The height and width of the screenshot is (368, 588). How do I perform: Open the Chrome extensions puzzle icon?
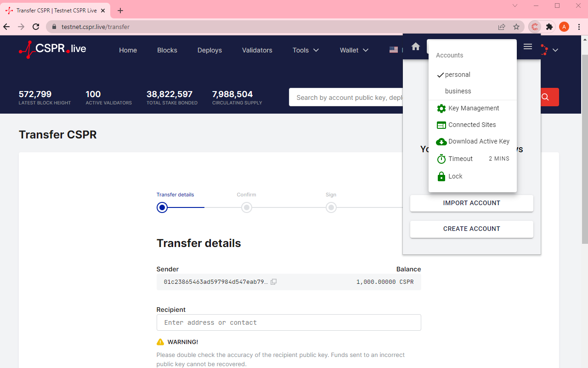click(549, 27)
